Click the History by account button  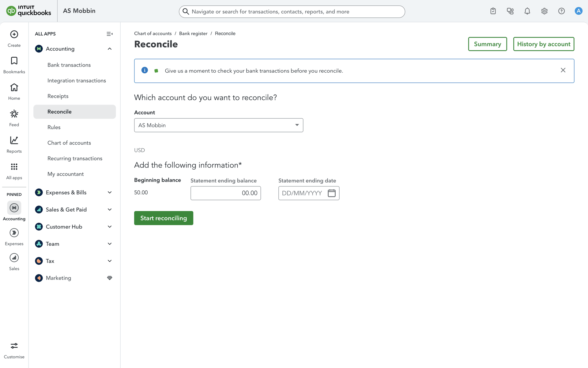coord(544,44)
